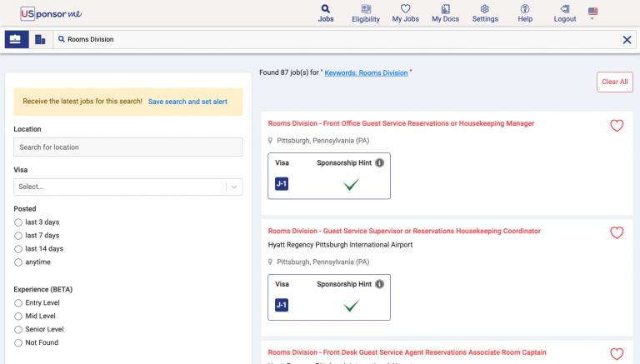This screenshot has width=640, height=364.
Task: Switch to the company building search icon
Action: 40,39
